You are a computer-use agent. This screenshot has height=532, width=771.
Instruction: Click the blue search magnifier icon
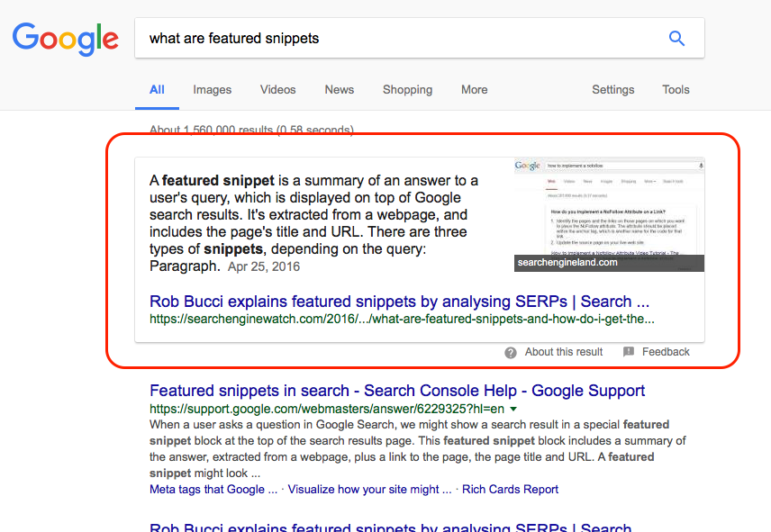[676, 38]
